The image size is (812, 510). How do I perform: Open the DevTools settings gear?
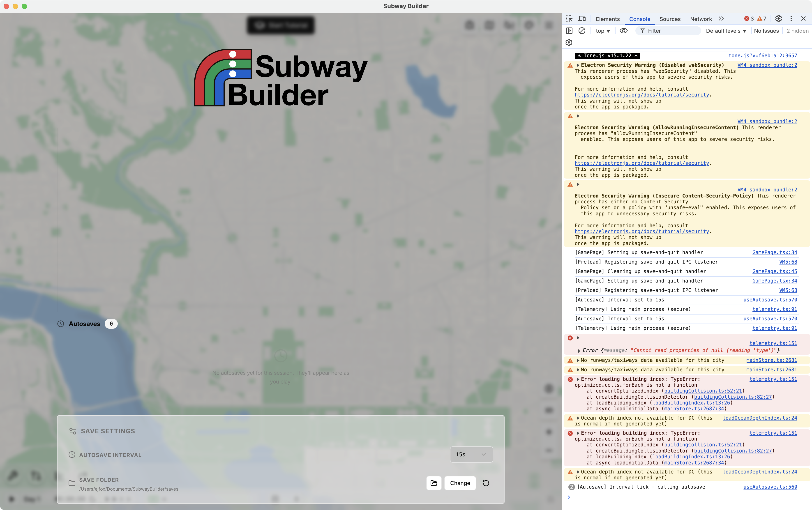pyautogui.click(x=779, y=19)
